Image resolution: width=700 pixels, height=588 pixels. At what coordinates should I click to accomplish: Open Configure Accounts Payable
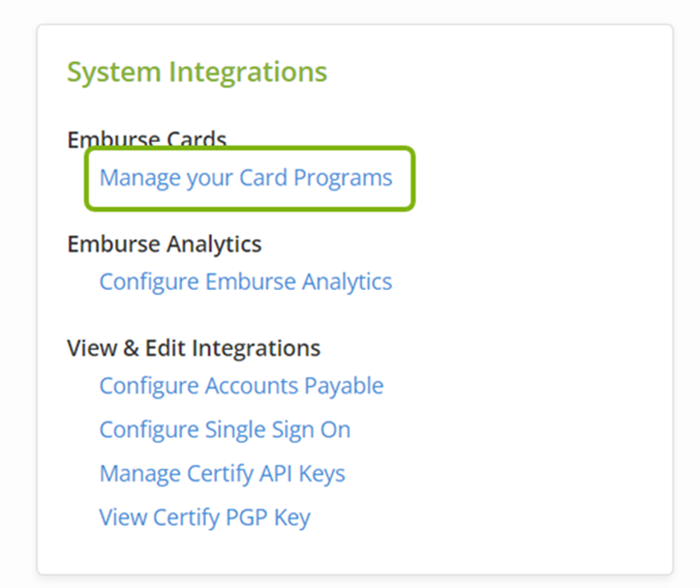pyautogui.click(x=241, y=386)
